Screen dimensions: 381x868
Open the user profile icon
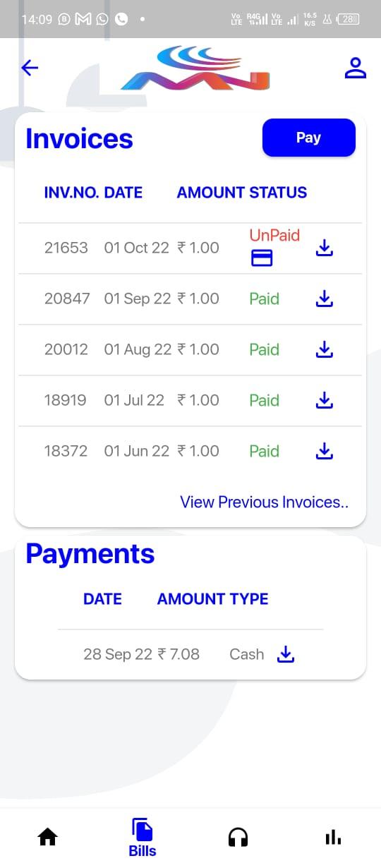356,68
